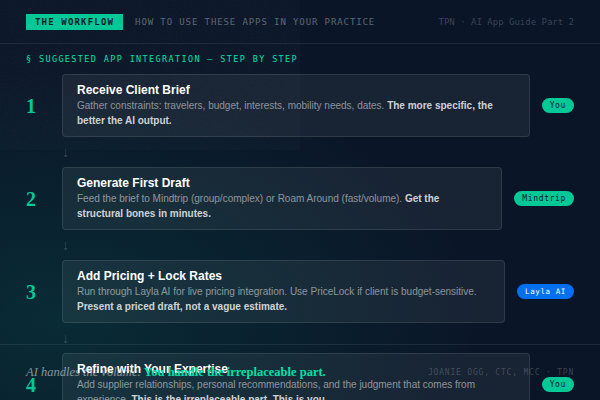Viewport: 600px width, 400px height.
Task: Click the Layla AI tag
Action: coord(545,291)
